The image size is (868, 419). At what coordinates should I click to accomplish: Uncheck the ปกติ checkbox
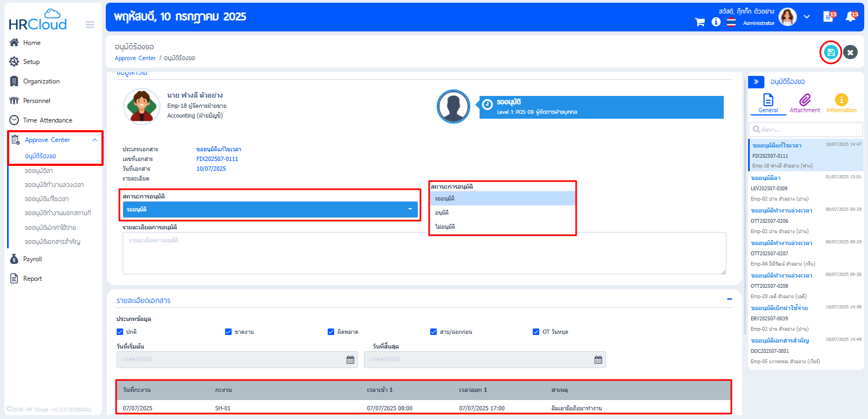click(120, 332)
